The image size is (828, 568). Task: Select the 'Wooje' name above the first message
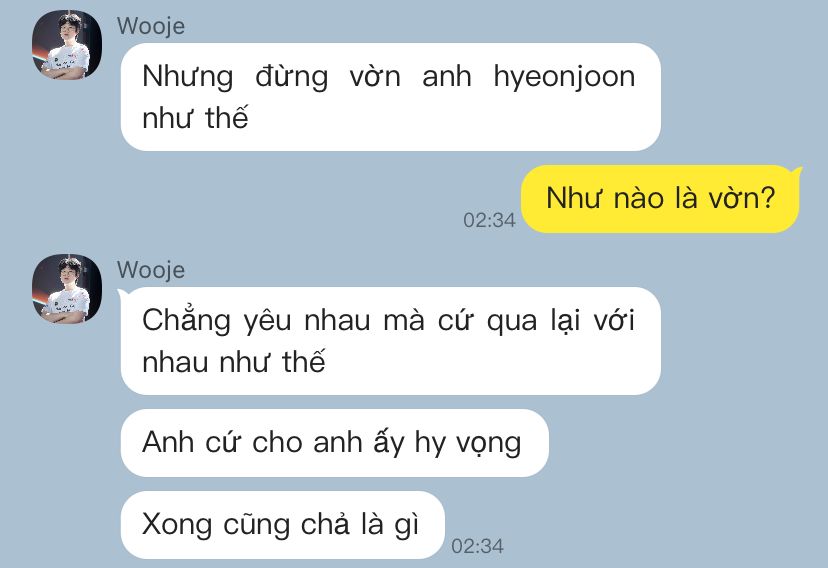point(151,26)
